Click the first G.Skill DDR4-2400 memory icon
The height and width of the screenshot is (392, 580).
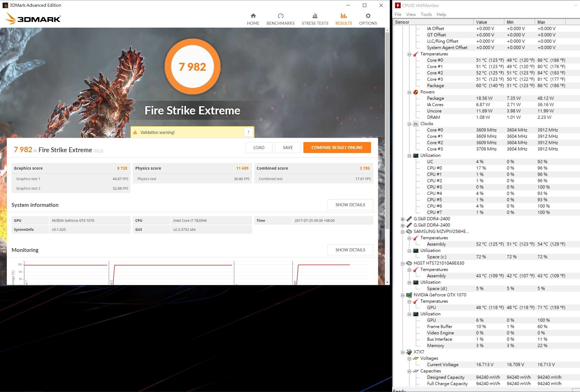(409, 219)
